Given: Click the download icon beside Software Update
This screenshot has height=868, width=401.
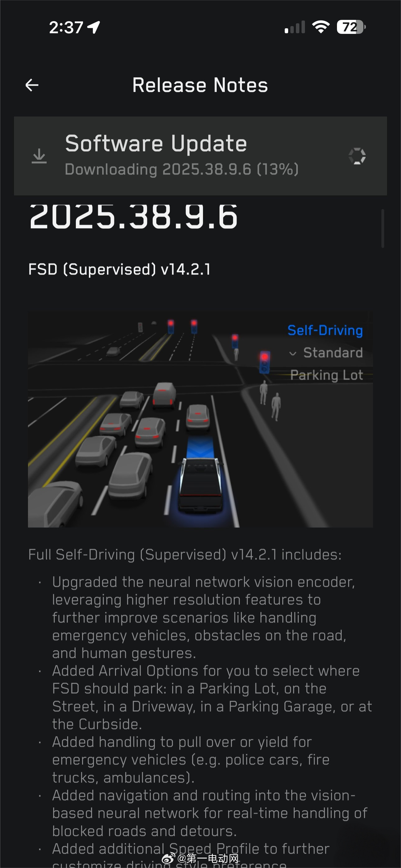Looking at the screenshot, I should [x=39, y=156].
